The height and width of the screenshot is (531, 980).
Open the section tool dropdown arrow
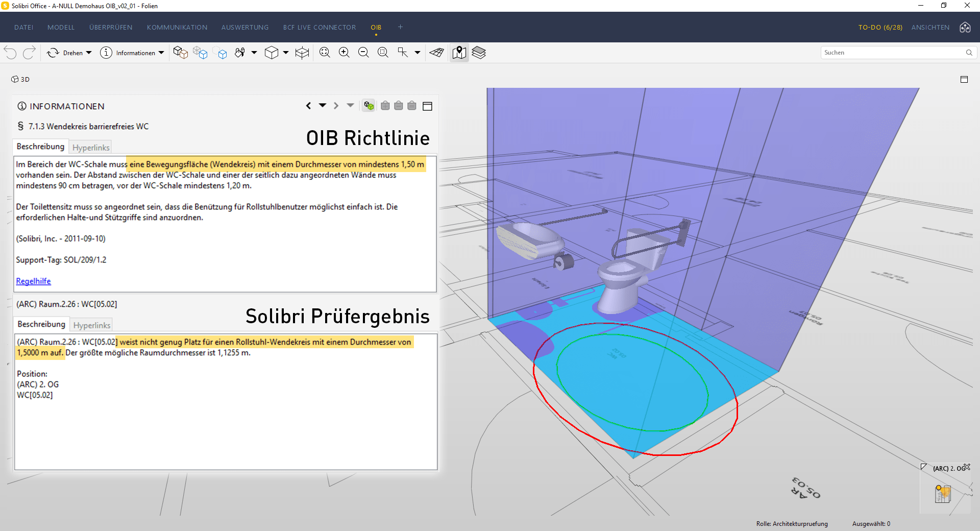[417, 53]
